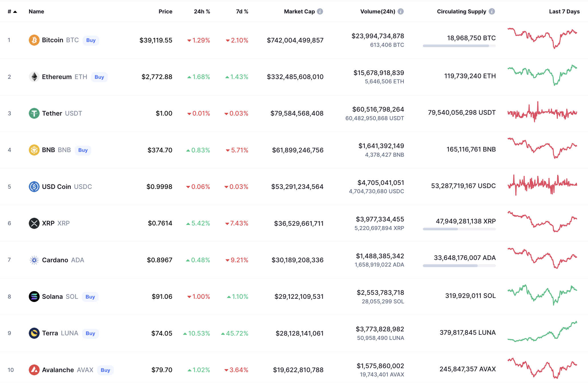Screen dimensions: 588x383
Task: Sort table by 24h % column
Action: tap(202, 12)
